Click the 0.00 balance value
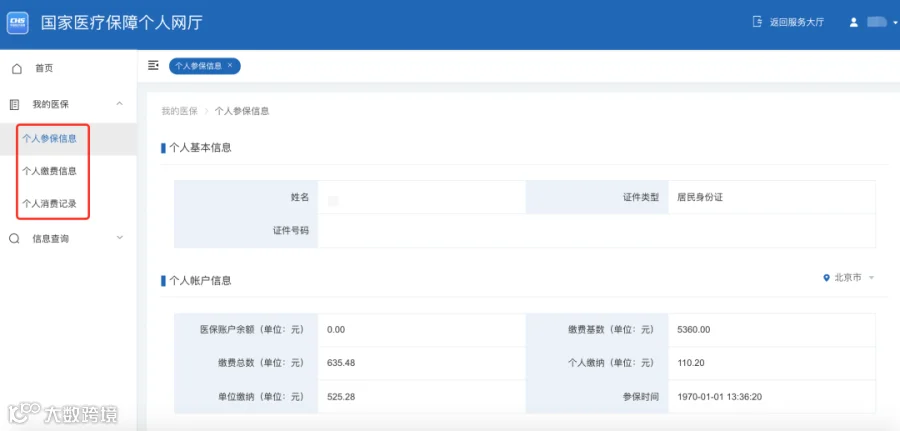This screenshot has width=900, height=431. coord(336,330)
